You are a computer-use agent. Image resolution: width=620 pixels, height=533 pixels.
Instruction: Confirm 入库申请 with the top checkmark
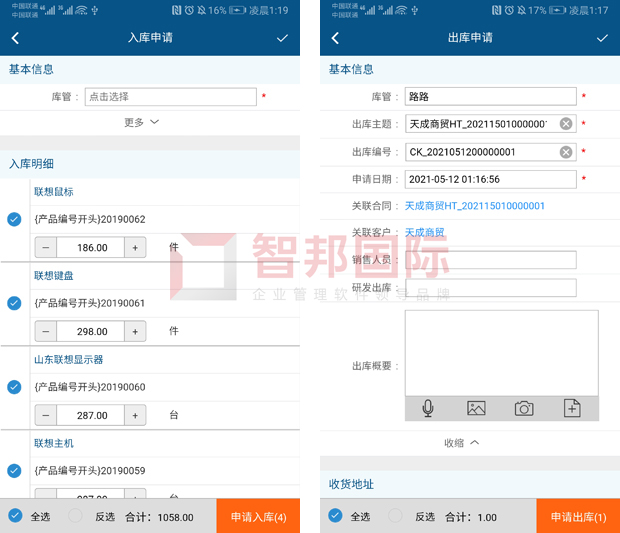(x=282, y=38)
